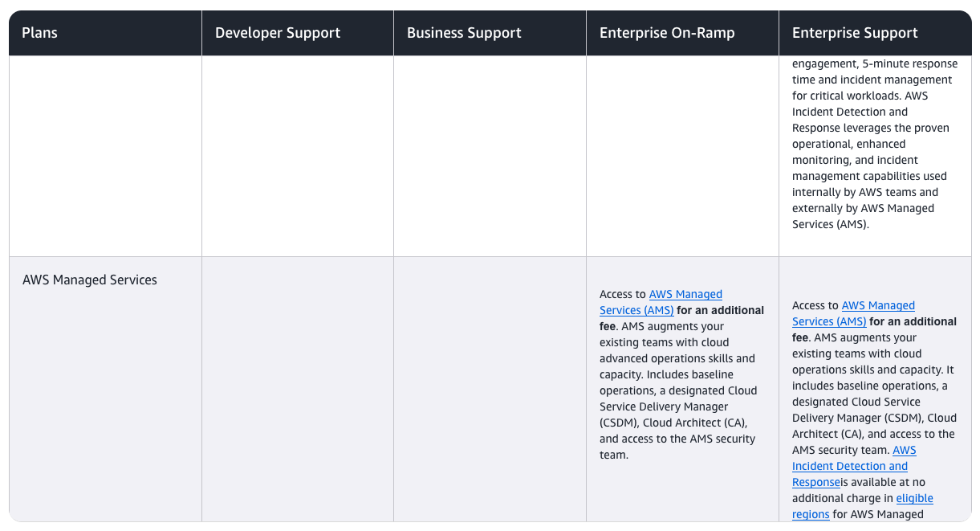Click the Enterprise Support column header
Image resolution: width=980 pixels, height=531 pixels.
pos(855,33)
